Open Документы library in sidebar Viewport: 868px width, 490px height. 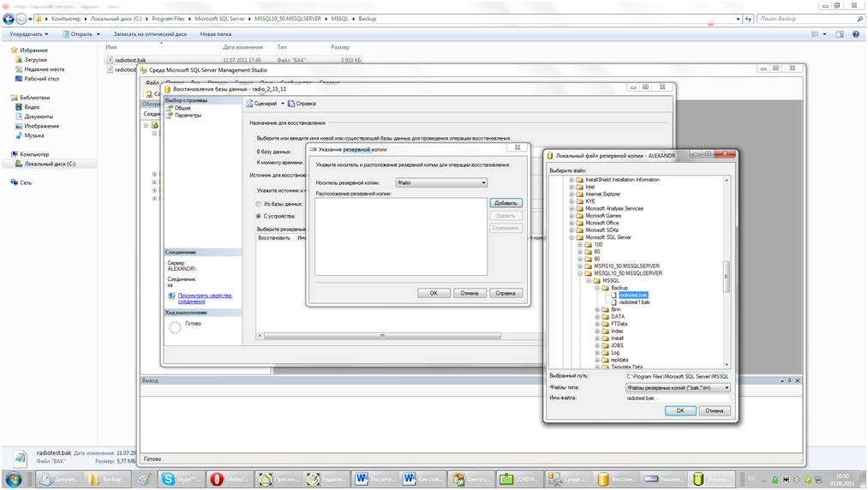coord(39,117)
